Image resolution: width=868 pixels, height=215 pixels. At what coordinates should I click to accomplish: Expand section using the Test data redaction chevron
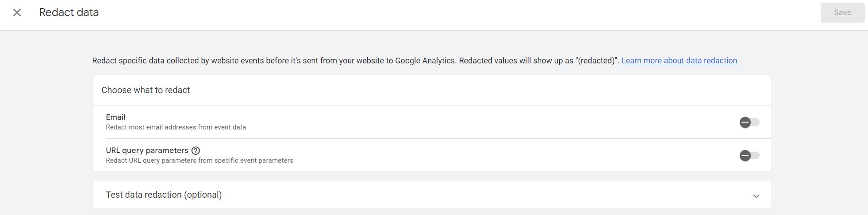coord(756,195)
